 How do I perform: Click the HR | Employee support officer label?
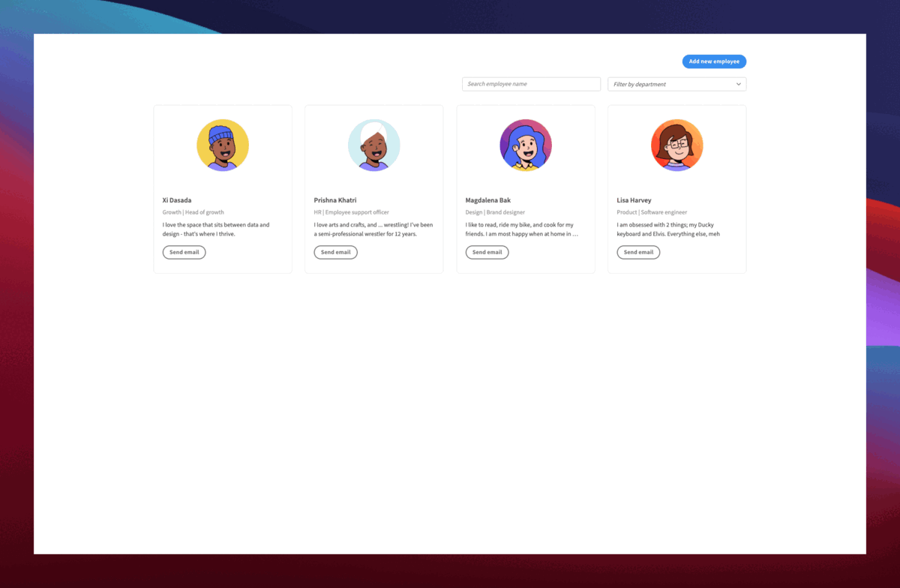point(351,211)
